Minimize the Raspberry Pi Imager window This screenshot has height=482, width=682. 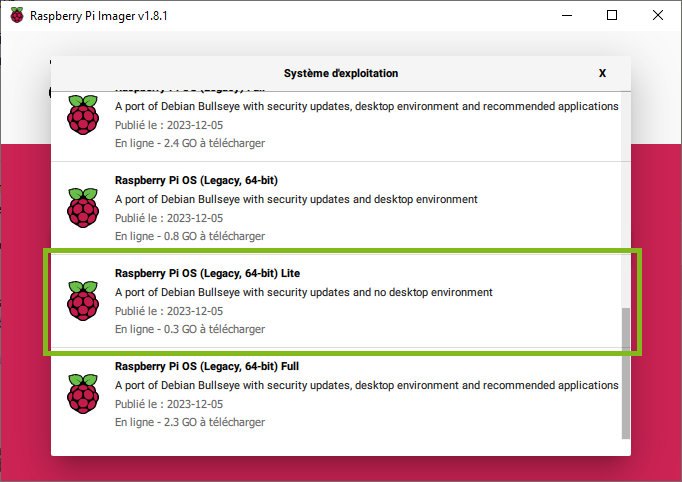pyautogui.click(x=566, y=15)
